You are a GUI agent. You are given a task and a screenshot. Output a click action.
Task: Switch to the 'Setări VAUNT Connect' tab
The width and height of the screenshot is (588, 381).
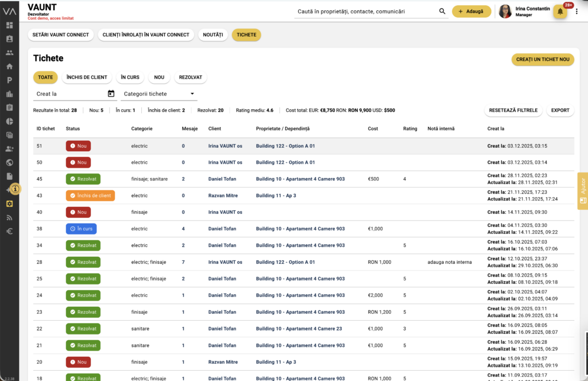(x=61, y=35)
